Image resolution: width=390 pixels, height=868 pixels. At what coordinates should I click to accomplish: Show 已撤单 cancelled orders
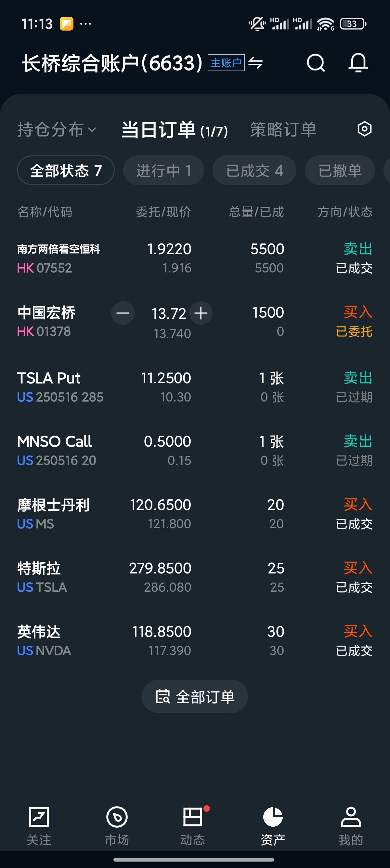pyautogui.click(x=340, y=170)
